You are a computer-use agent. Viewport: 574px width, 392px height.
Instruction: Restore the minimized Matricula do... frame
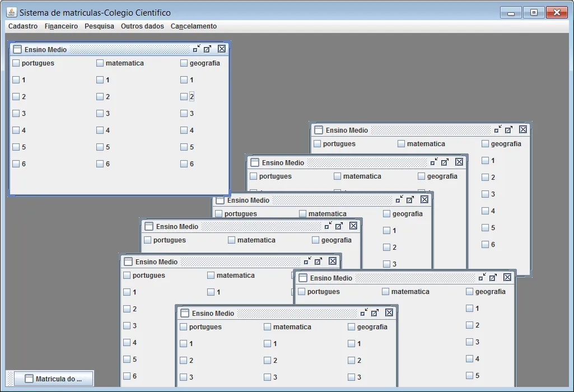(53, 379)
